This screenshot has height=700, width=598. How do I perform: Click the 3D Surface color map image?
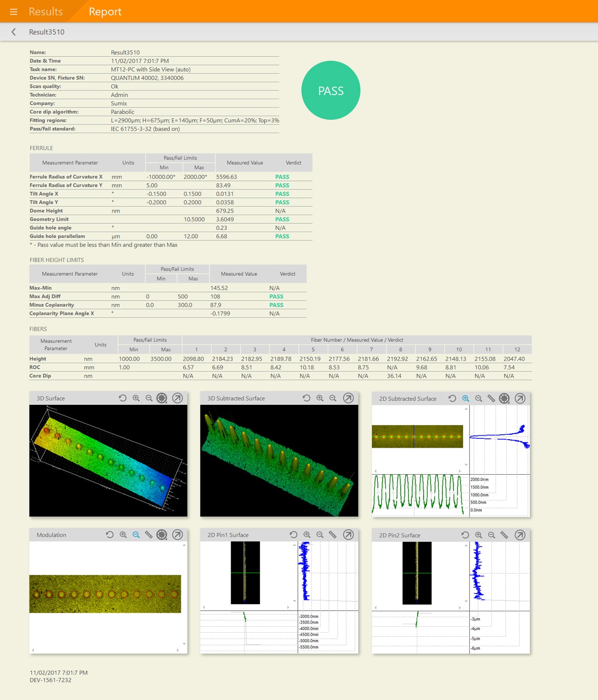(108, 461)
